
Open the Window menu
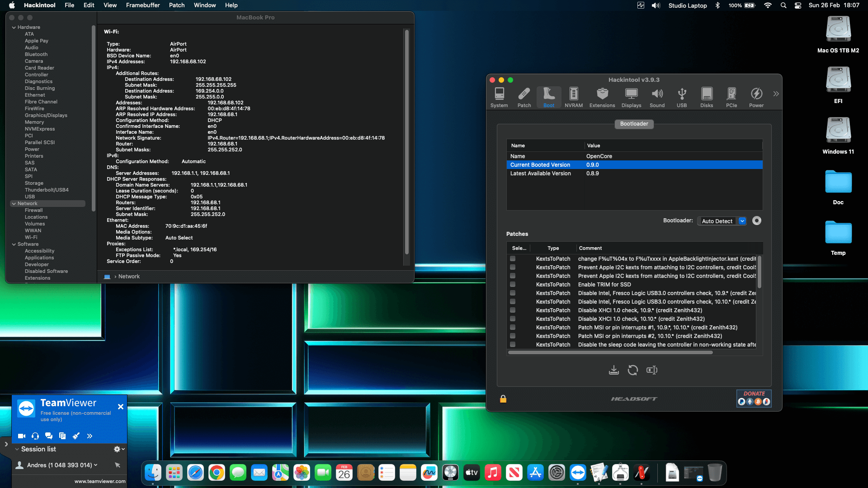pos(205,5)
